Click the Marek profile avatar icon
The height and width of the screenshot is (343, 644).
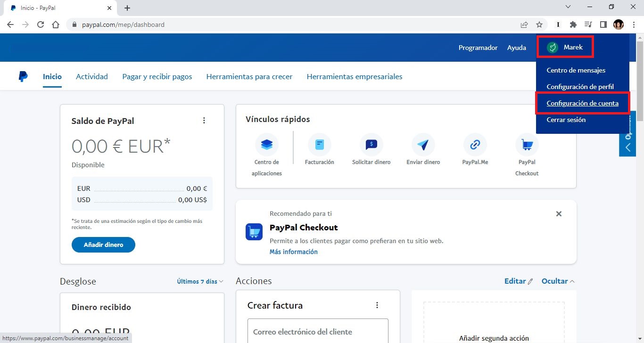pyautogui.click(x=553, y=48)
